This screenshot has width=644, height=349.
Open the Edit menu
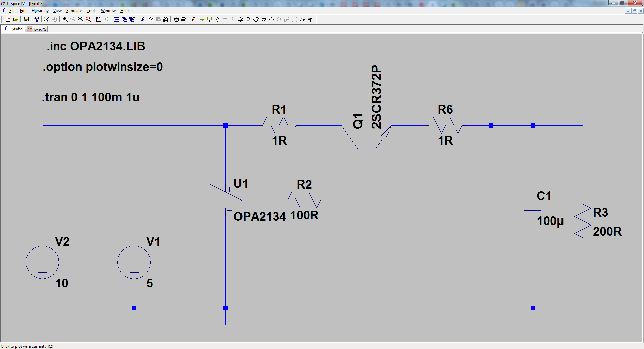23,11
